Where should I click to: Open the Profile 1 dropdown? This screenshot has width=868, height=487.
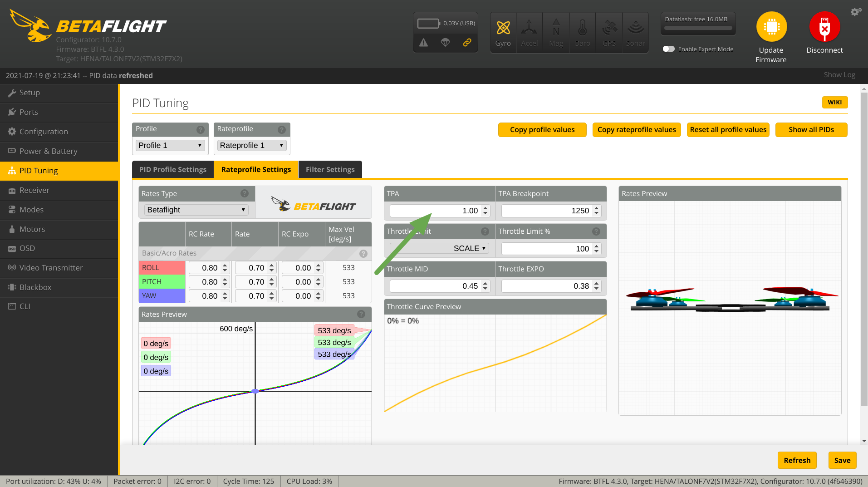tap(170, 145)
